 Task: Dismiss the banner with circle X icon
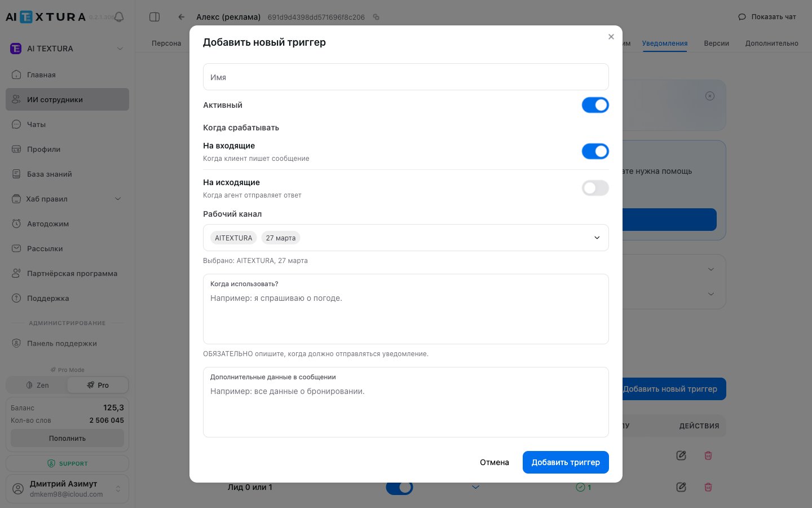coord(710,96)
